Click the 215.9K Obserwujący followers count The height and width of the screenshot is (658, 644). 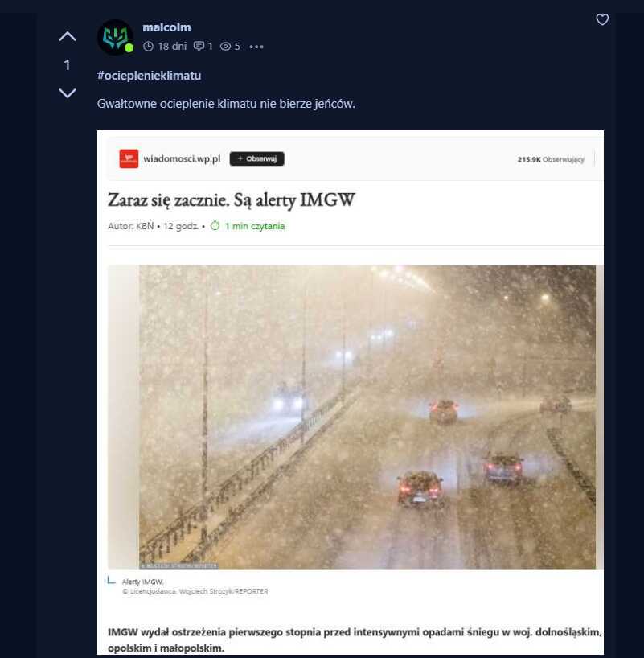point(551,159)
